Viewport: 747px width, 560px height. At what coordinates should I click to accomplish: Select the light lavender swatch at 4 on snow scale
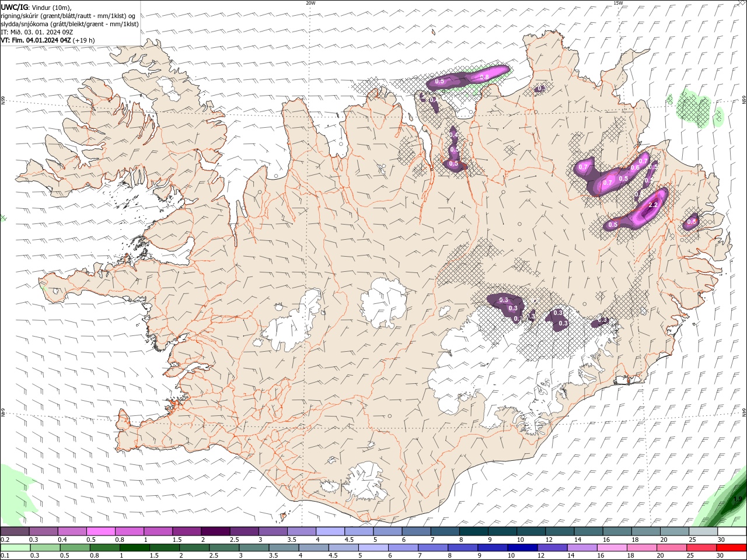(x=330, y=531)
